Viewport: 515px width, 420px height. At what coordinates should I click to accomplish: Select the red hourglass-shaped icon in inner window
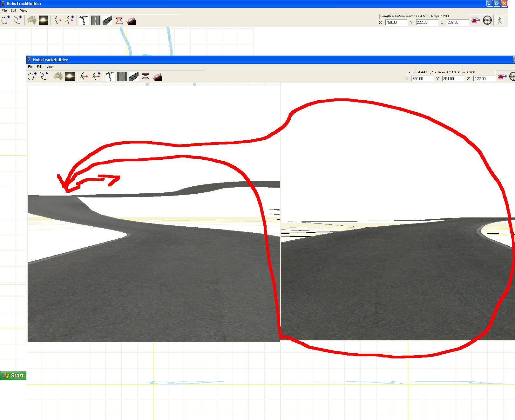146,77
